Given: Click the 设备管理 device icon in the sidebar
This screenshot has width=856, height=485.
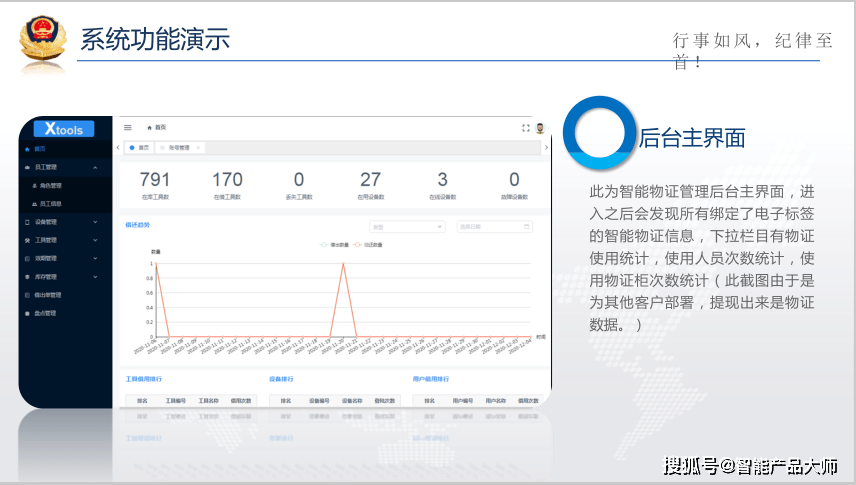Looking at the screenshot, I should click(27, 222).
